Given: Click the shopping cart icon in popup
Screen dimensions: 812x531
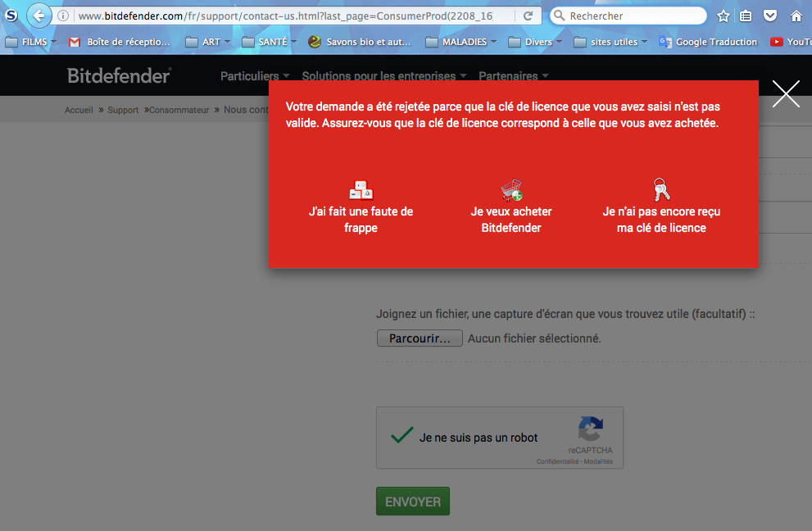Looking at the screenshot, I should click(511, 189).
